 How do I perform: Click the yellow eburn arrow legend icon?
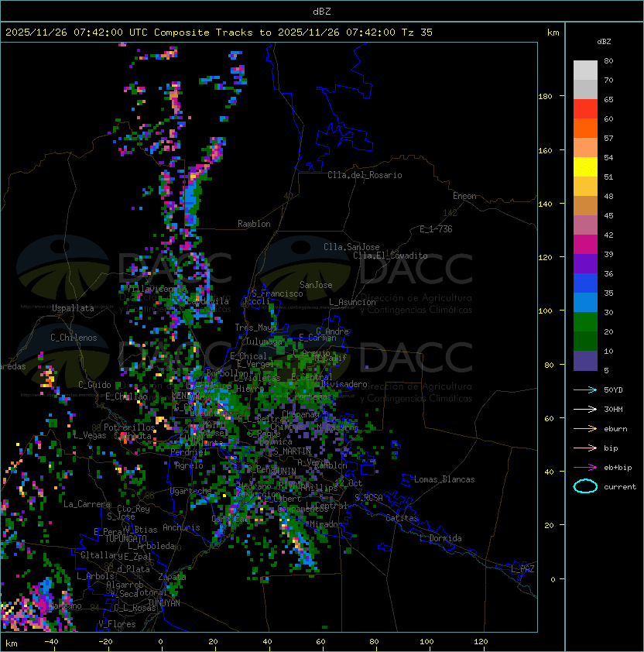coord(585,429)
